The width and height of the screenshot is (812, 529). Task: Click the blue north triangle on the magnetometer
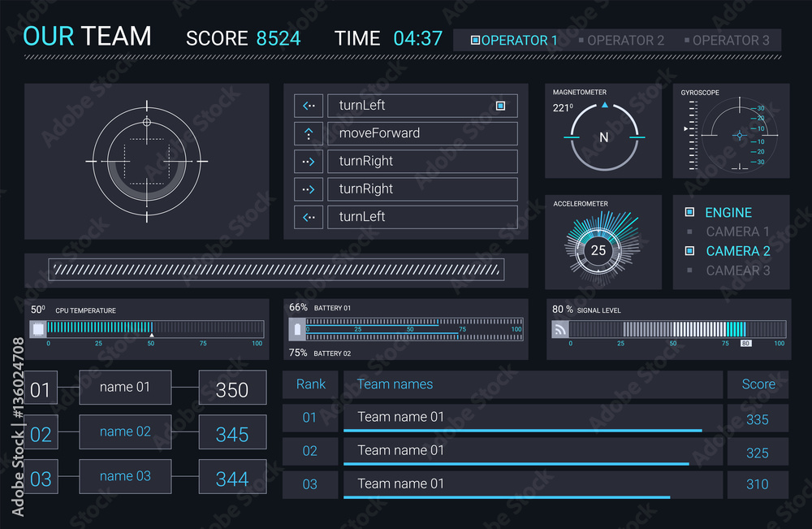pos(604,105)
